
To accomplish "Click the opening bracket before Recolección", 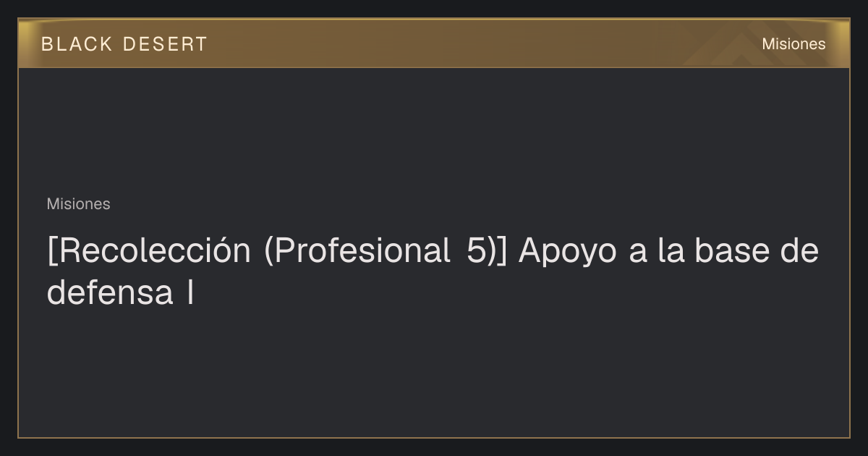I will tap(51, 253).
